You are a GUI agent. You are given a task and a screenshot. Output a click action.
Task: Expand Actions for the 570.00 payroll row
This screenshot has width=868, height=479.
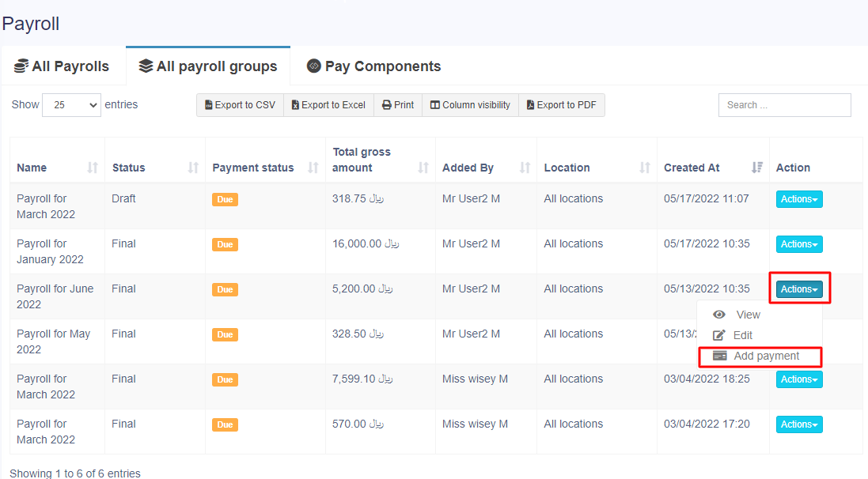[x=798, y=424]
